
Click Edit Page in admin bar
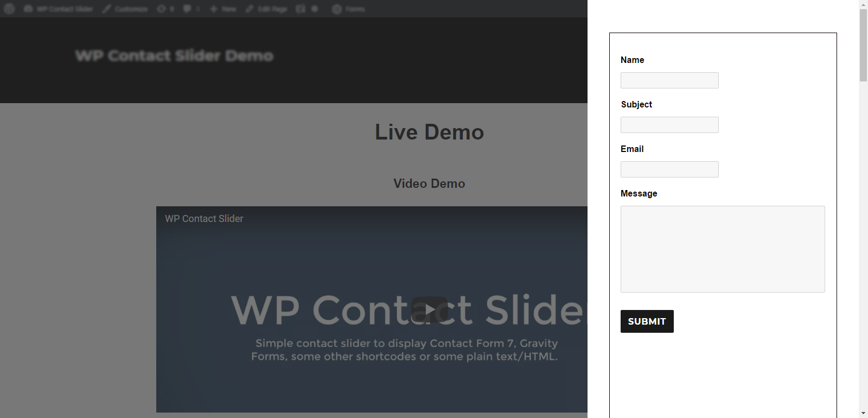(266, 9)
